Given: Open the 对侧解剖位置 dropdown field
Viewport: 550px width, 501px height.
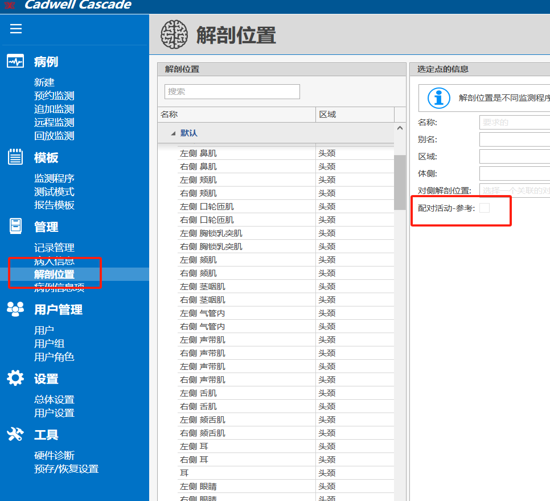Looking at the screenshot, I should [515, 191].
